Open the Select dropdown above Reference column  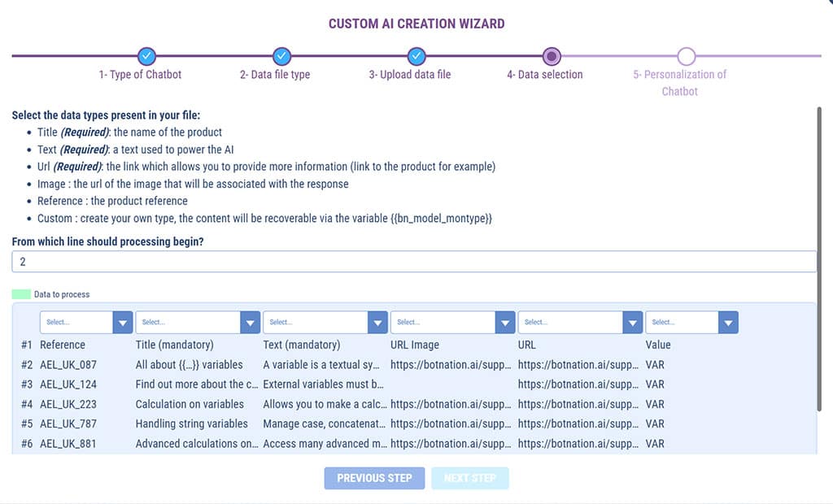(x=76, y=323)
